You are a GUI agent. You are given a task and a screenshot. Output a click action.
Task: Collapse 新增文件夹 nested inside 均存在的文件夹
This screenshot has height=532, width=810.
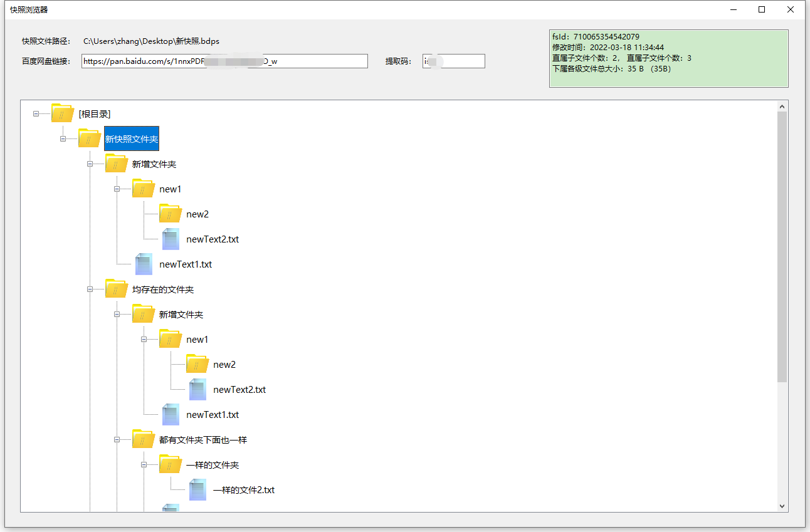pos(117,314)
